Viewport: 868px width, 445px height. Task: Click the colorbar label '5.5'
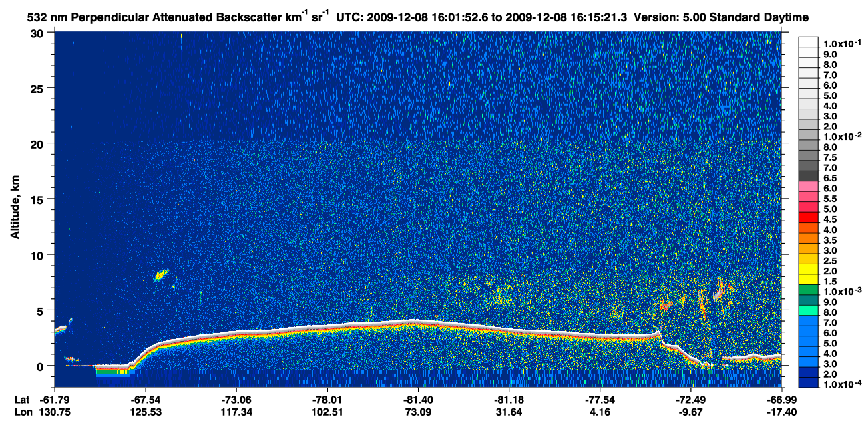[830, 199]
